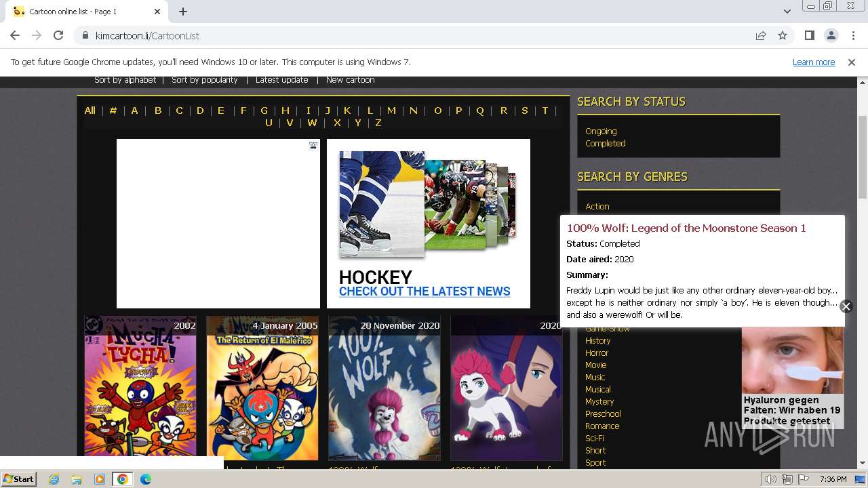This screenshot has height=488, width=868.
Task: Open the Short genre
Action: tap(595, 451)
